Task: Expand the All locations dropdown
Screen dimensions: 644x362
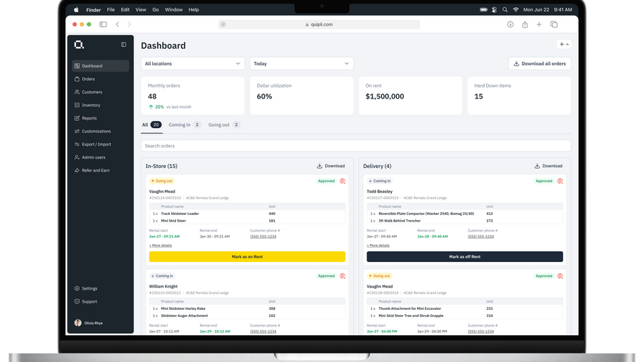Action: point(193,64)
